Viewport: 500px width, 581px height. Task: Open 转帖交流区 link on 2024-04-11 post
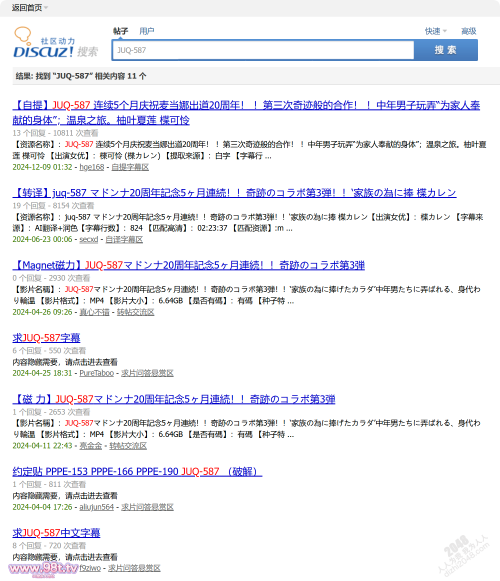pyautogui.click(x=128, y=446)
